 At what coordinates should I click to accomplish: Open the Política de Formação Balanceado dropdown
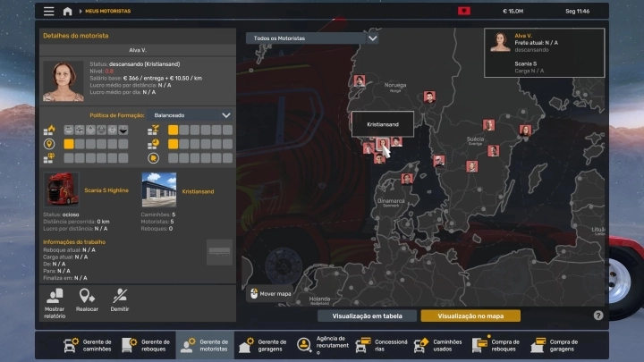[x=191, y=115]
